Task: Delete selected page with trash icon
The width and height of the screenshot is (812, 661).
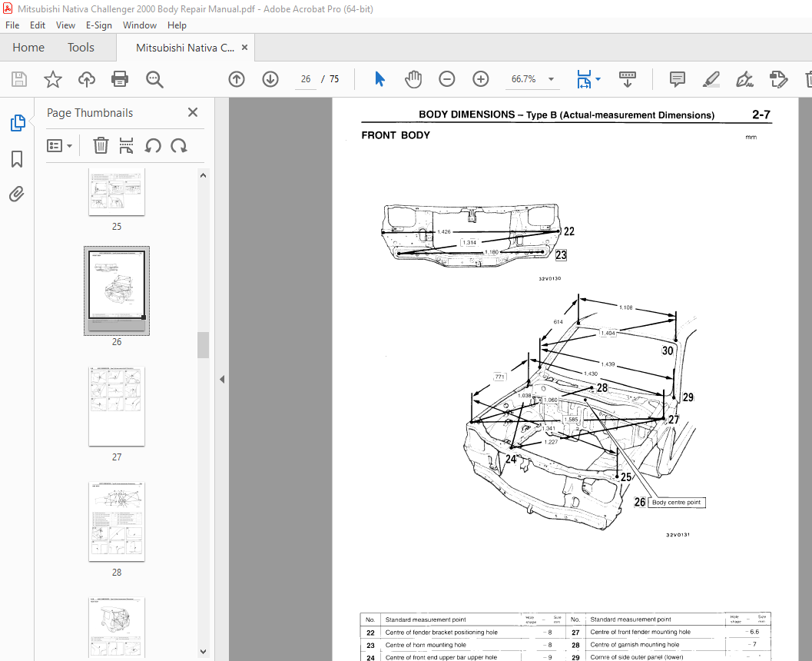Action: point(101,145)
